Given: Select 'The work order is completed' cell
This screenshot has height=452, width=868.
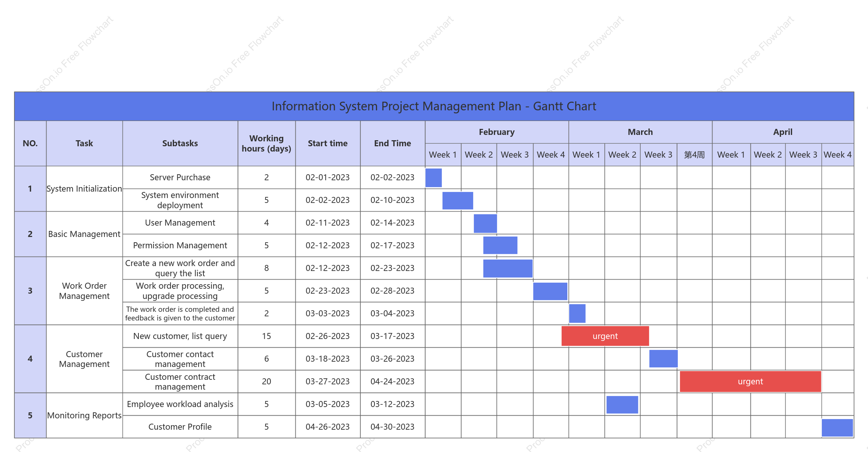Looking at the screenshot, I should (x=180, y=313).
